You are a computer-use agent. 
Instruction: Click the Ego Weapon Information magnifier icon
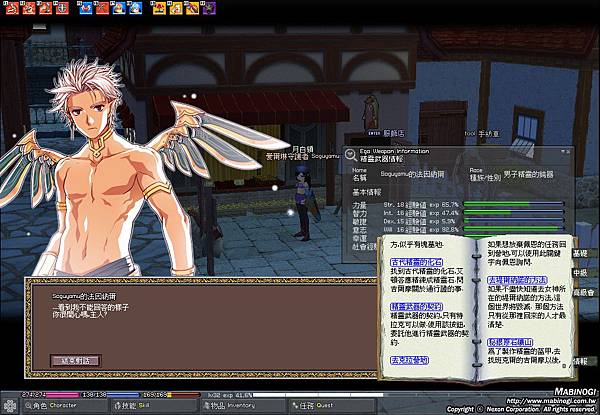click(x=350, y=155)
